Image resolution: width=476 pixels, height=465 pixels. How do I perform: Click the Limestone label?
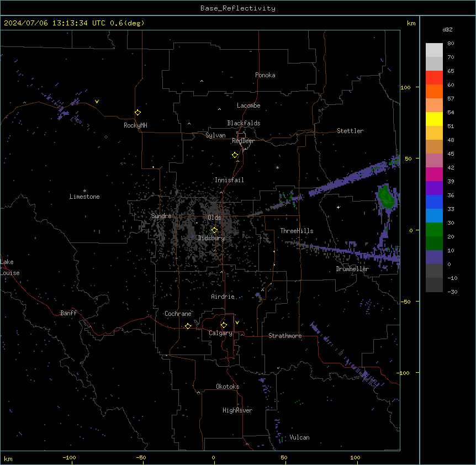[84, 197]
